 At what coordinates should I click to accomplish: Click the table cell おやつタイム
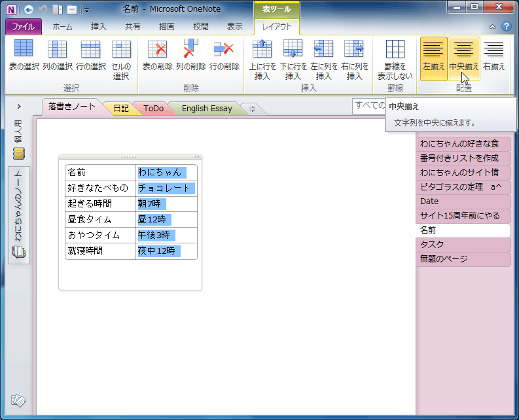coord(100,235)
